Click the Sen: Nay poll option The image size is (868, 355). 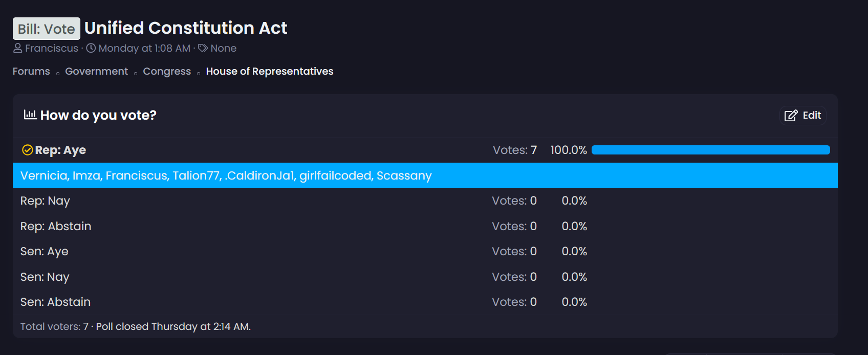(45, 277)
